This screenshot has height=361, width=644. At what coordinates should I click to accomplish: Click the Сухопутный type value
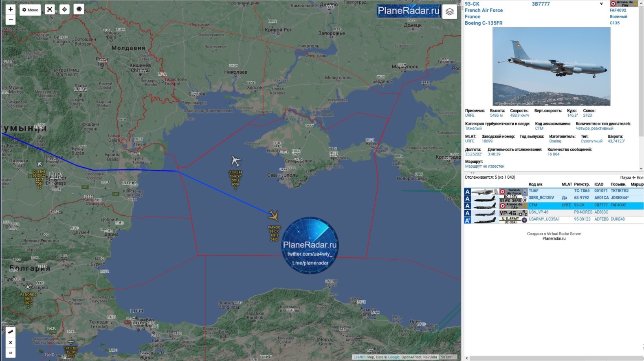click(591, 141)
